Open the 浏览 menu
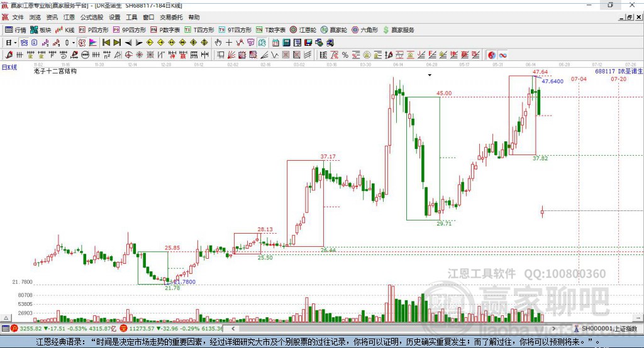 [x=35, y=17]
